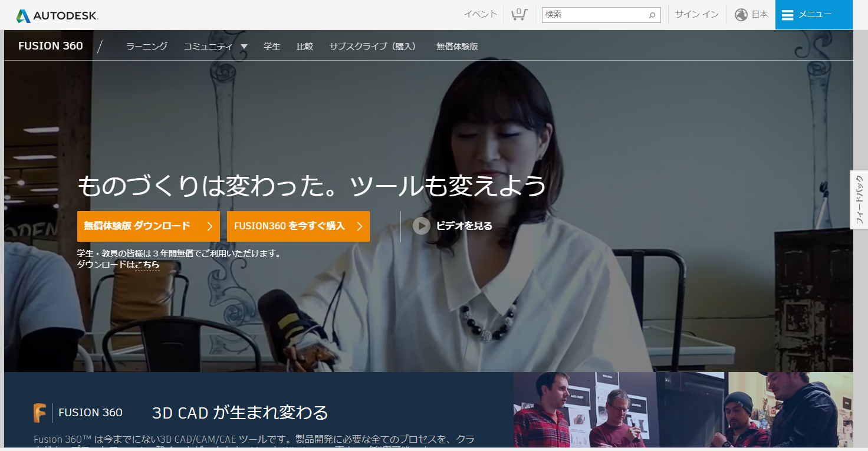Open the フィードバック side tab
The image size is (868, 451).
pos(859,200)
